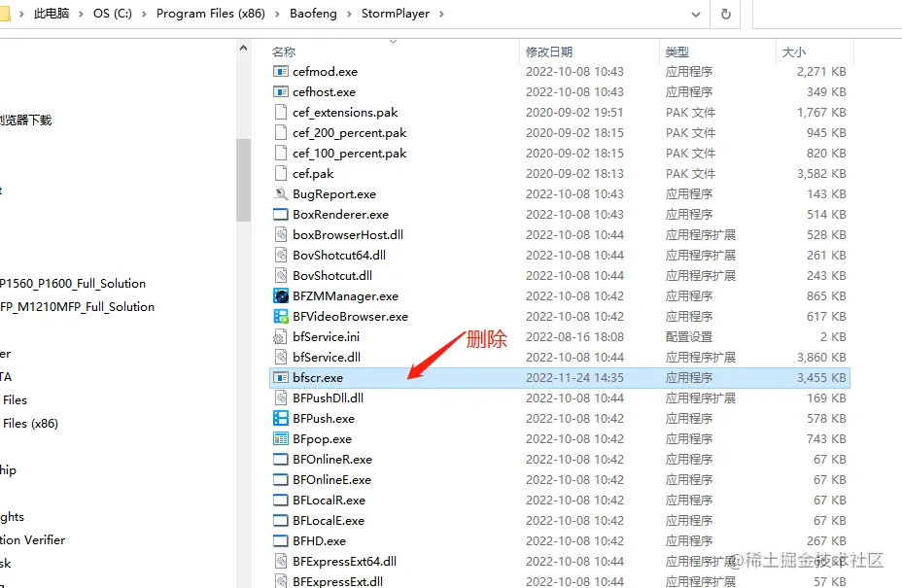Select the BFLocalE.exe file name
The image size is (902, 588).
pos(329,521)
